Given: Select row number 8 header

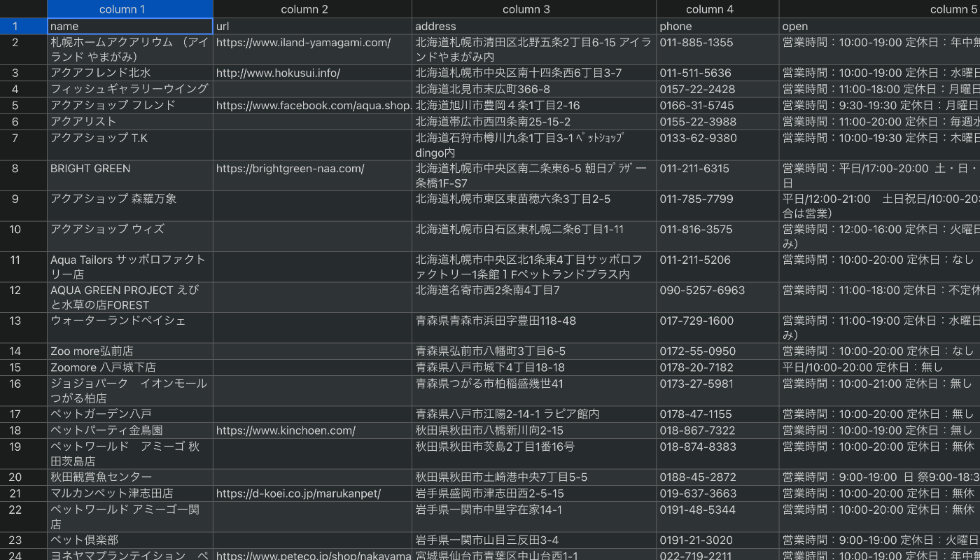Looking at the screenshot, I should (x=23, y=176).
